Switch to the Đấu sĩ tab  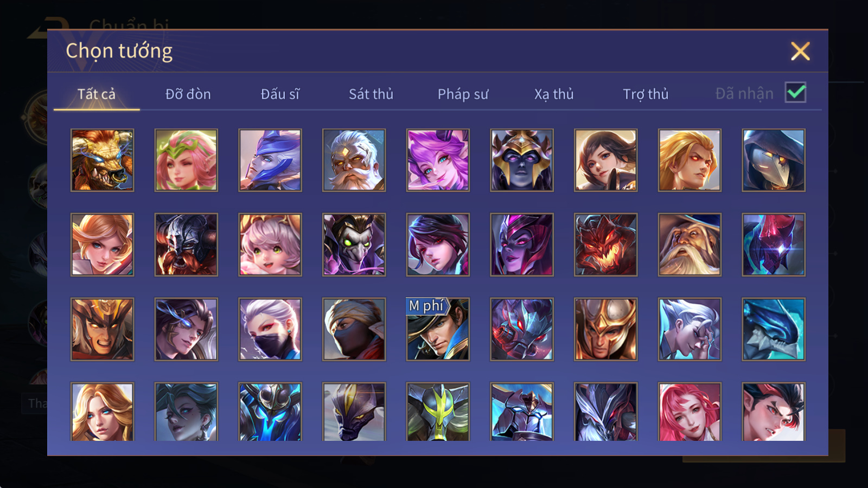(x=280, y=94)
